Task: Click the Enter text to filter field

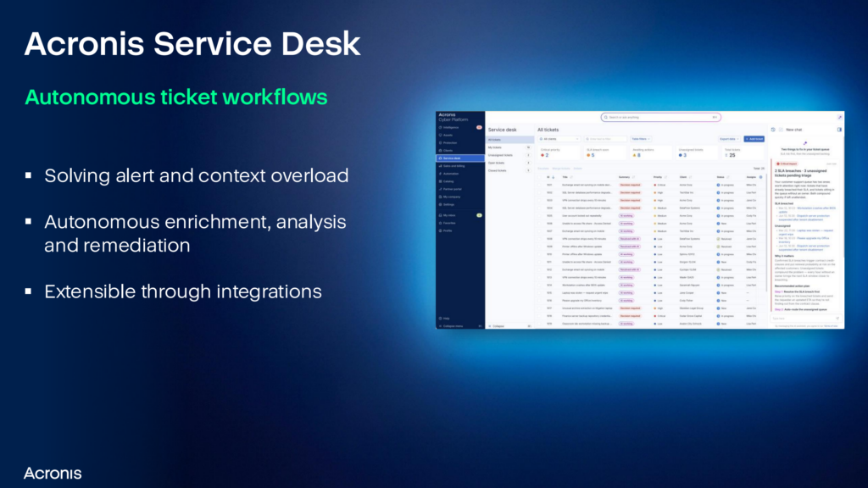Action: (x=605, y=139)
